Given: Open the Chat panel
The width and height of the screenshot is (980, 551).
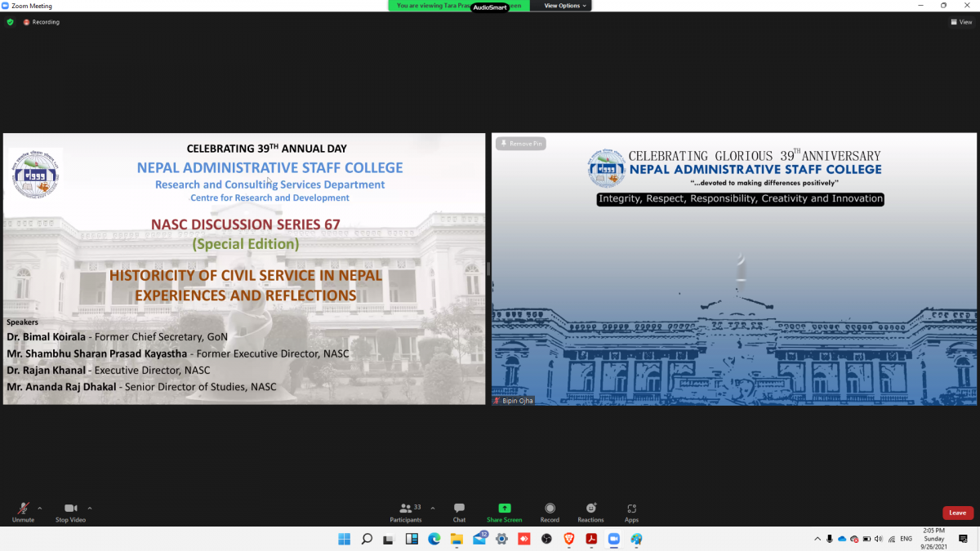Looking at the screenshot, I should (459, 512).
